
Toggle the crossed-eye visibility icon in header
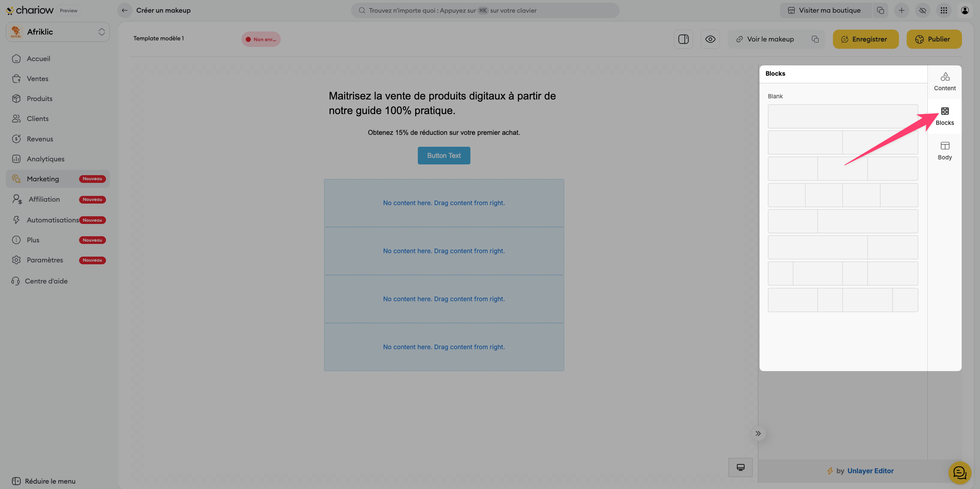pyautogui.click(x=922, y=10)
